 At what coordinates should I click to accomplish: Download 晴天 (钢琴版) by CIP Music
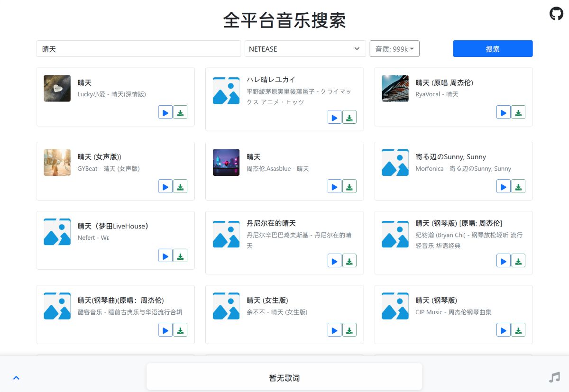[x=518, y=330]
